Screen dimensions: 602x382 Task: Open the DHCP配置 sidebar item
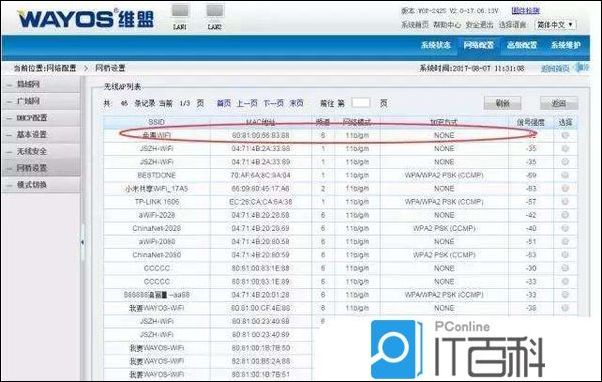pyautogui.click(x=41, y=118)
